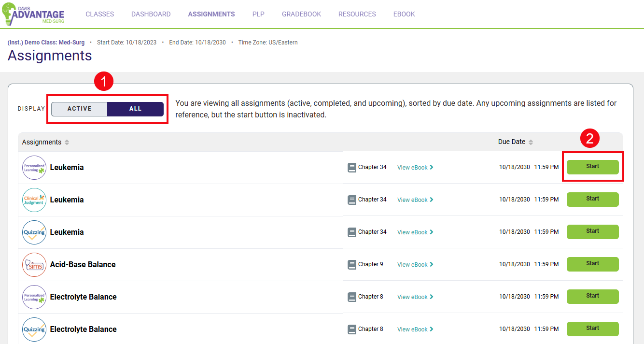
Task: Start the Acid-Base Balance sims assignment
Action: tap(592, 264)
